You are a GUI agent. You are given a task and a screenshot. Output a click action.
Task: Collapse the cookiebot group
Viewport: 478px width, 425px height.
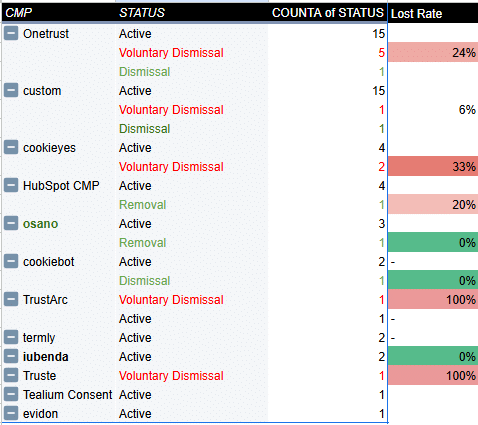(x=11, y=261)
